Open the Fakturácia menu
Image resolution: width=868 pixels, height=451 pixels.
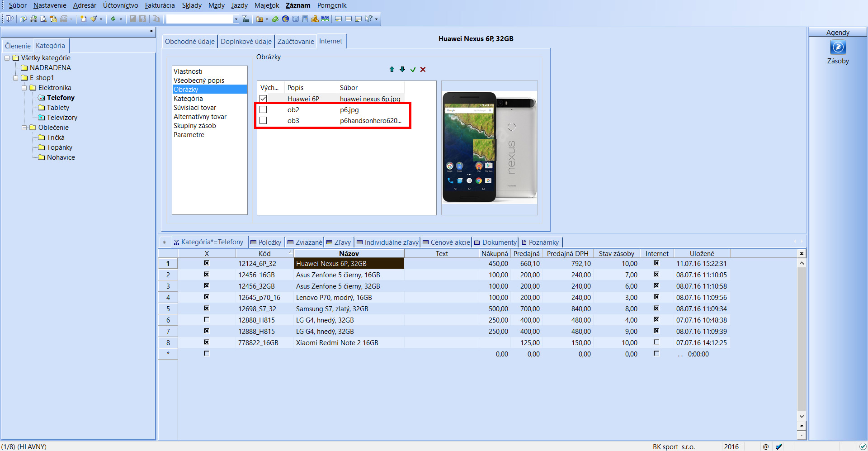160,5
